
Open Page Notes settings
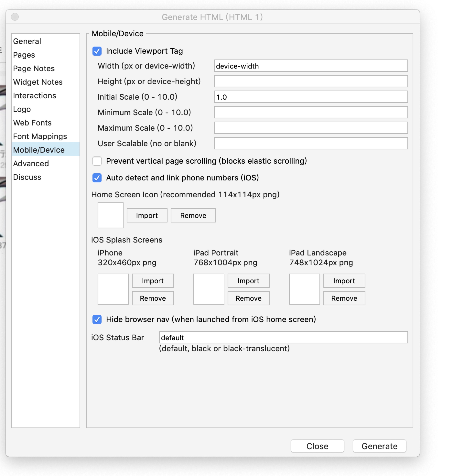pos(34,69)
